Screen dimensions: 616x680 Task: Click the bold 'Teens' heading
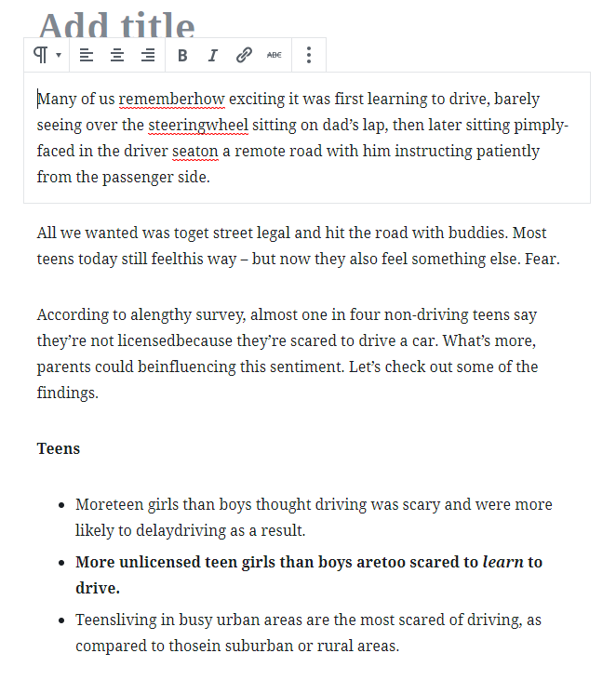(x=59, y=448)
